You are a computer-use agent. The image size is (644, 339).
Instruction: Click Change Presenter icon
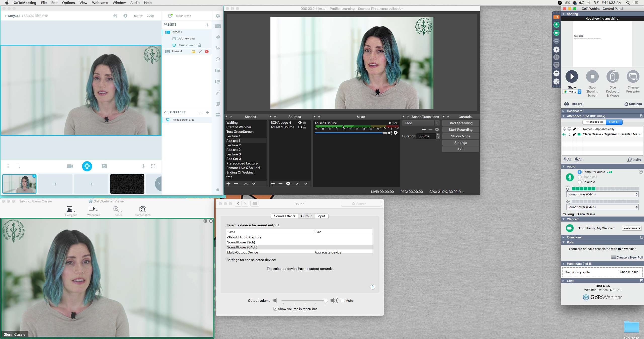[x=633, y=76]
